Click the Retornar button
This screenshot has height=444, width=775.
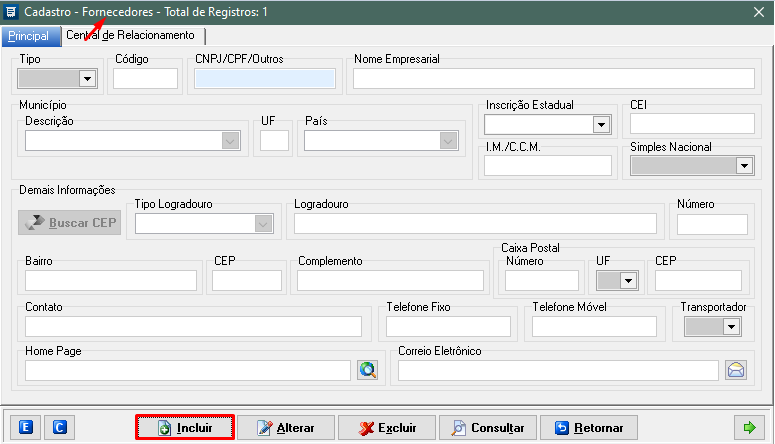tap(588, 428)
